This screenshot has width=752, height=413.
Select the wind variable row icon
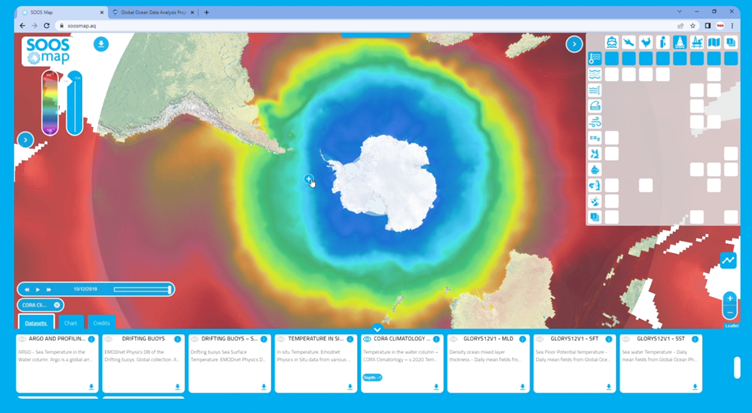595,122
